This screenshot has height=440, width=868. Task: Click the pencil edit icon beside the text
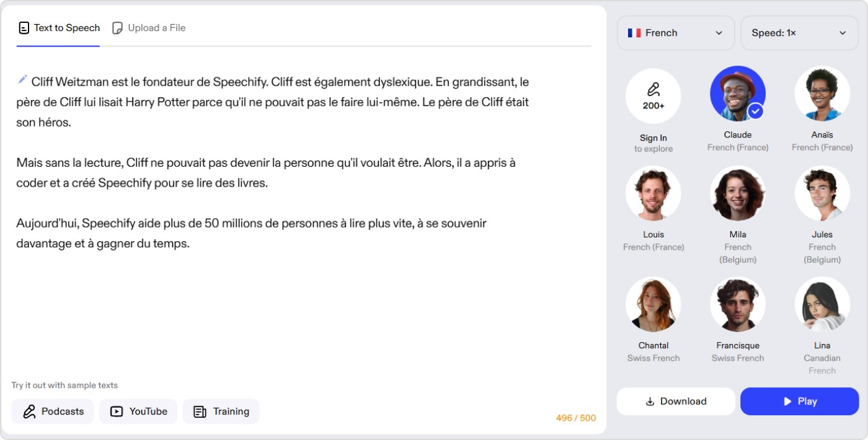click(x=22, y=79)
